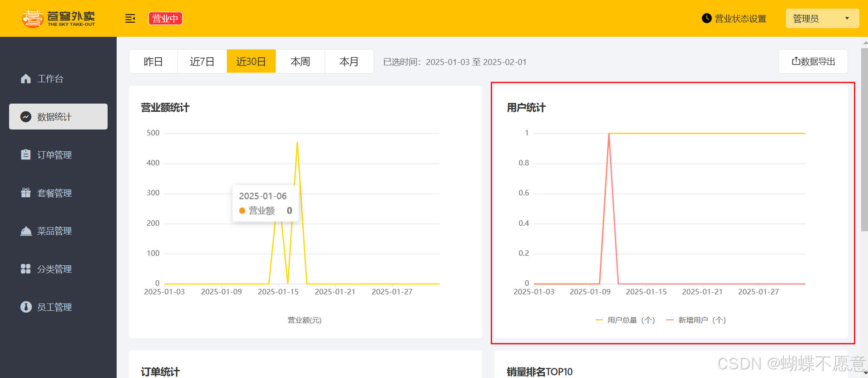Switch to the 近7日 tab
The width and height of the screenshot is (868, 378).
click(x=202, y=61)
